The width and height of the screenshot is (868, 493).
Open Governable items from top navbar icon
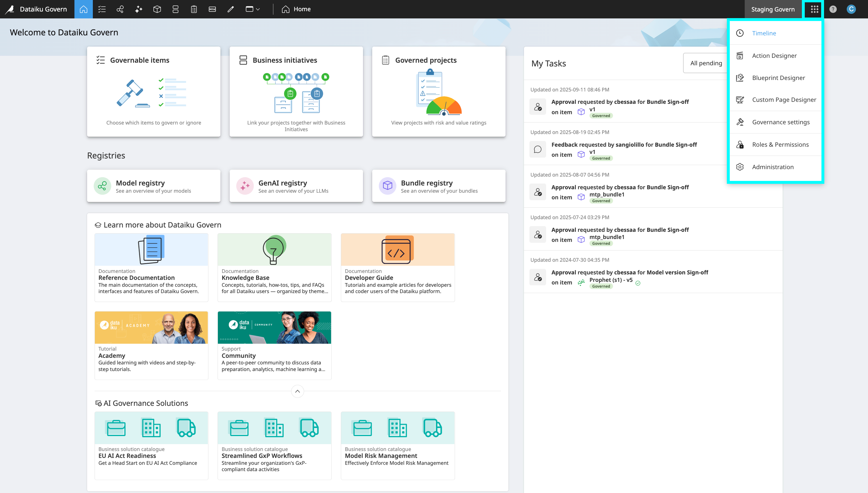[102, 9]
